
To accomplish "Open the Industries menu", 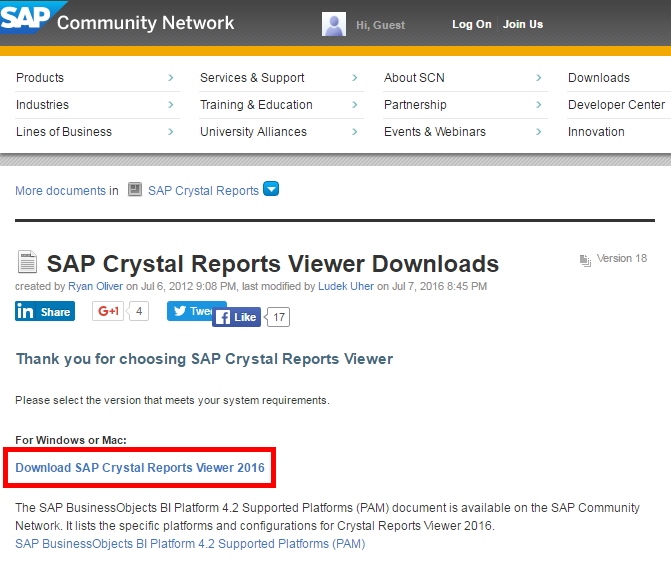I will click(42, 105).
